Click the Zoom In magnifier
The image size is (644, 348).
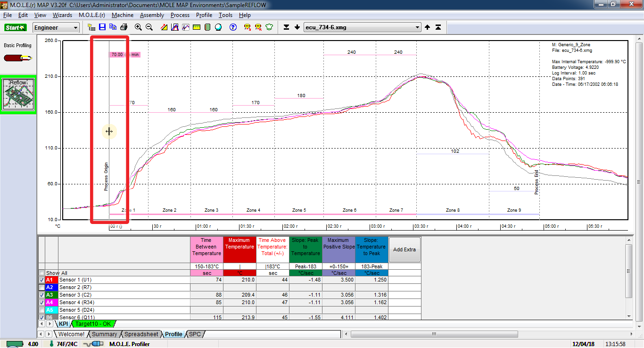click(138, 27)
